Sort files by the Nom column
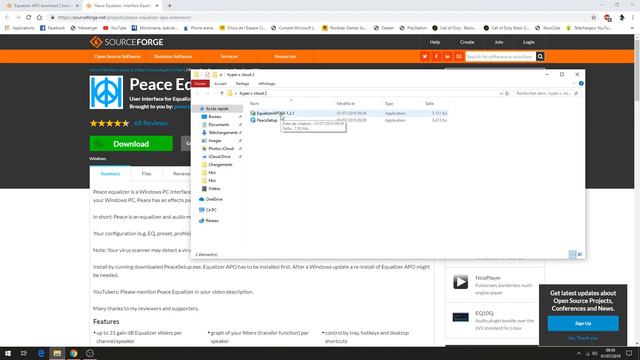The width and height of the screenshot is (640, 360). 254,104
